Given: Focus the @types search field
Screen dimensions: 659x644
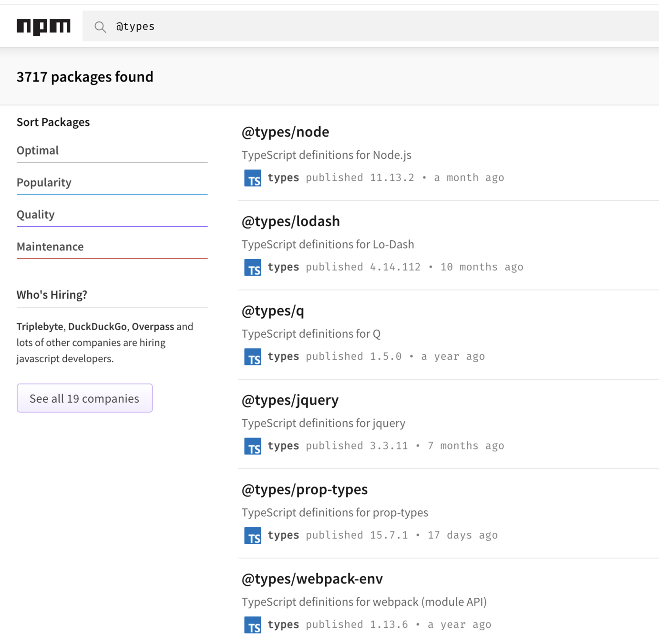Looking at the screenshot, I should click(x=371, y=26).
